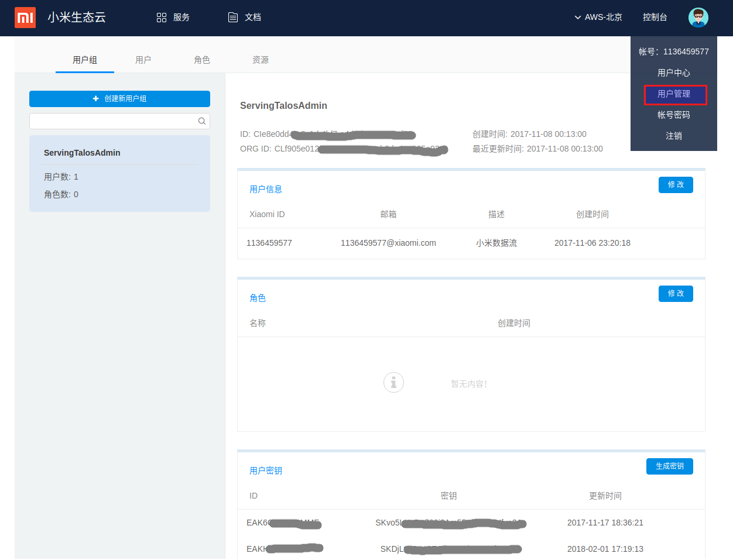This screenshot has width=733, height=560.
Task: Open the 文档 documentation icon
Action: coord(232,17)
